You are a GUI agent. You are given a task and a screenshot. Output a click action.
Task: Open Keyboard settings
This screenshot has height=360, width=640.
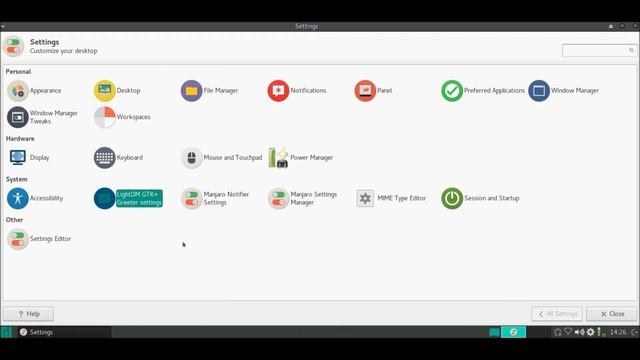coord(118,158)
